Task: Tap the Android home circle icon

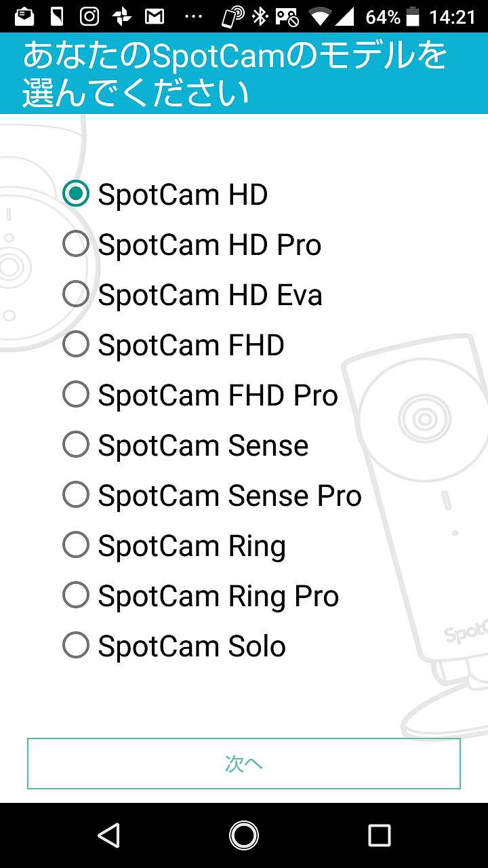Action: 244,835
